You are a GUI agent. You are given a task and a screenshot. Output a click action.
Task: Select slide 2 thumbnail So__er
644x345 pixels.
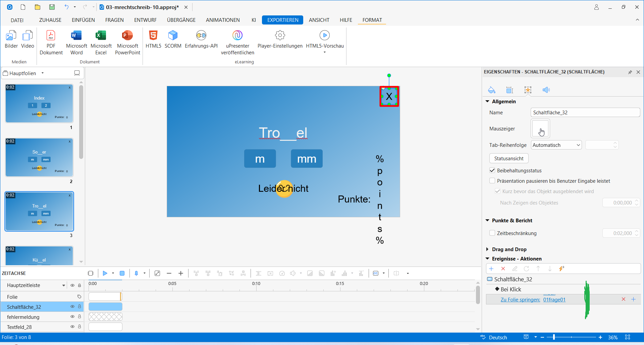click(39, 158)
